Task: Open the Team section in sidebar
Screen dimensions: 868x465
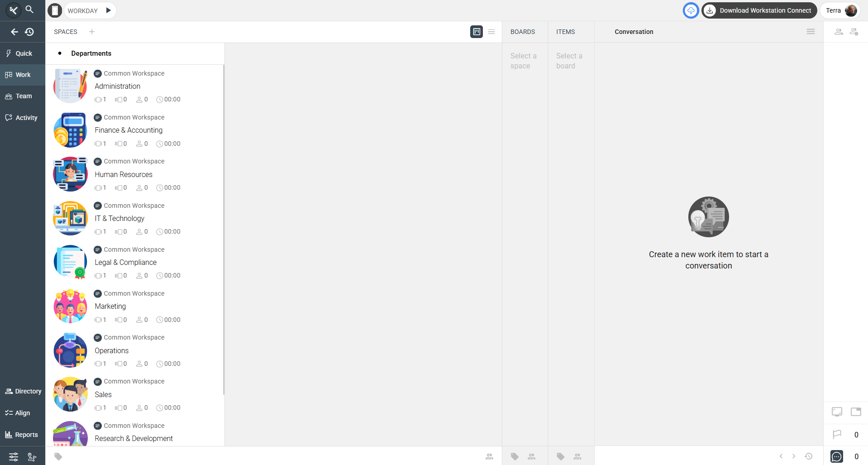Action: pos(23,96)
